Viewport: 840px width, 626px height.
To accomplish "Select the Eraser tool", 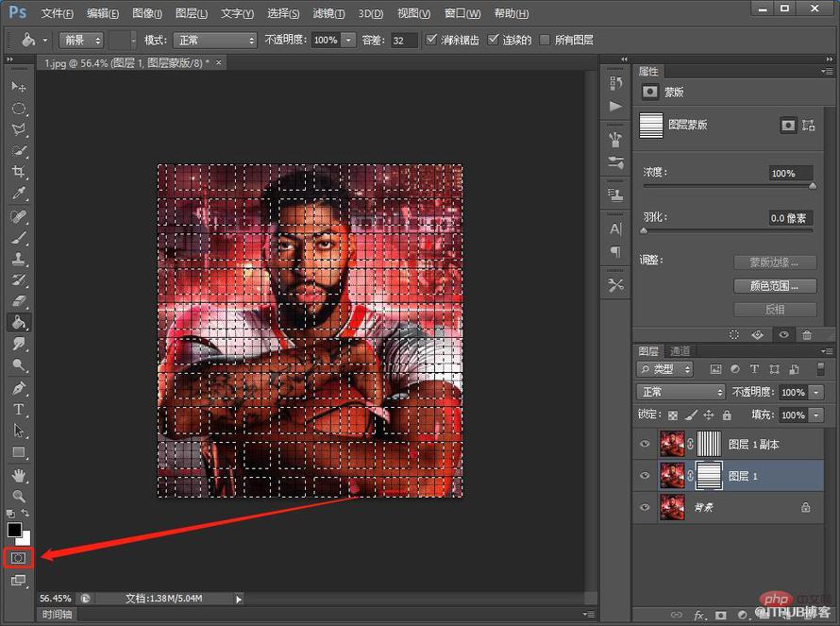I will click(x=19, y=301).
